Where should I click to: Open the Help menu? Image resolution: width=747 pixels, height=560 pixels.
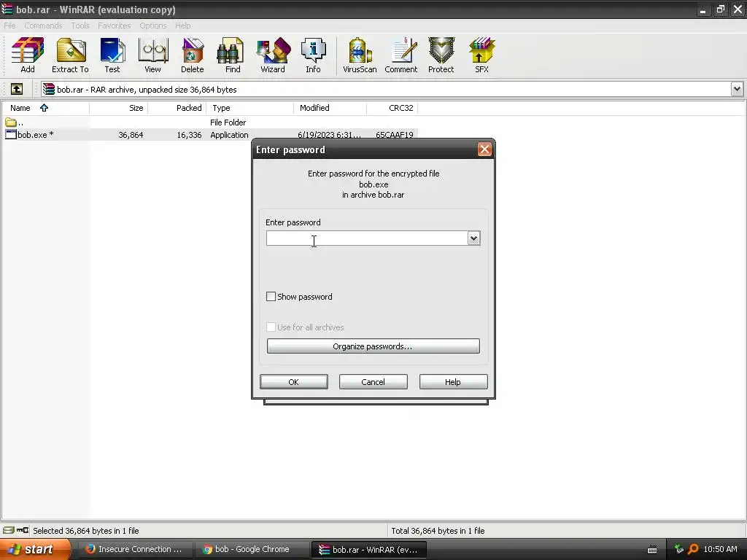[183, 26]
